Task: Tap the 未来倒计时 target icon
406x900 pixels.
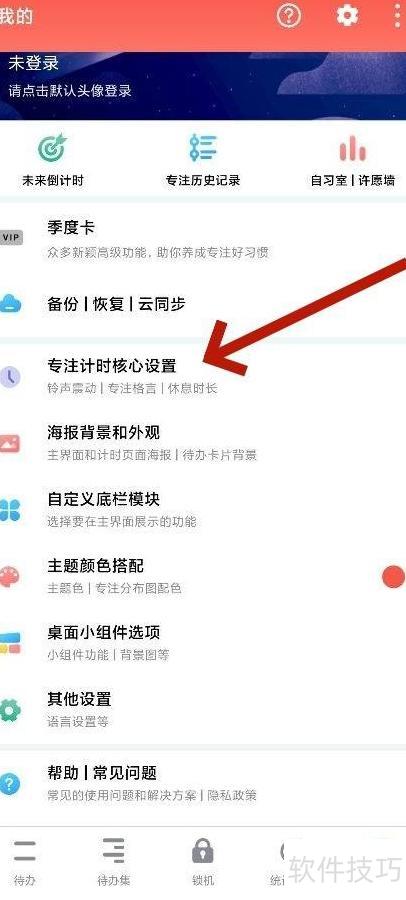Action: coord(52,149)
